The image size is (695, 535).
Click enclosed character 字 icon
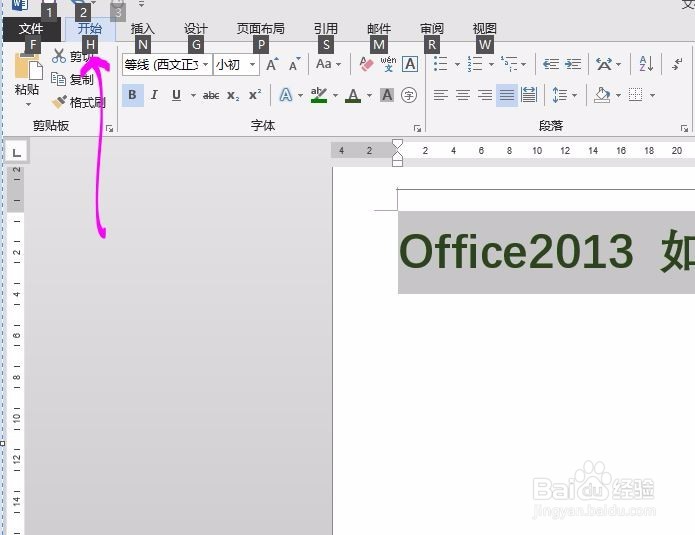pos(409,95)
